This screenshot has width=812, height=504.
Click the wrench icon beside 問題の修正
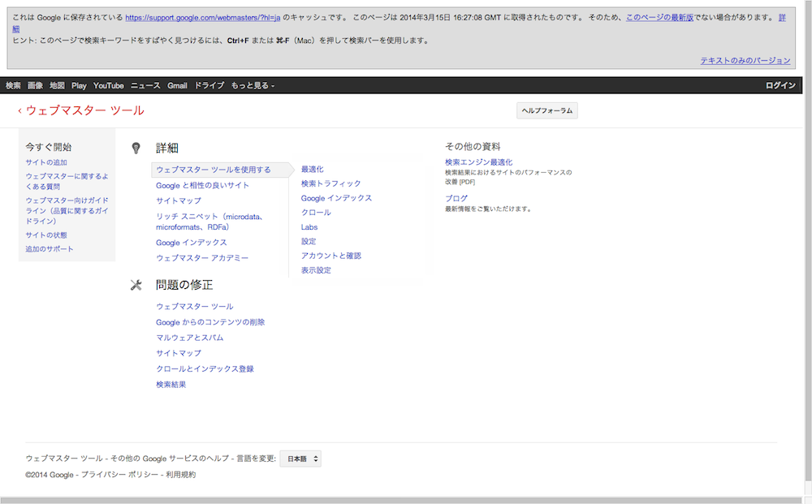(x=136, y=285)
